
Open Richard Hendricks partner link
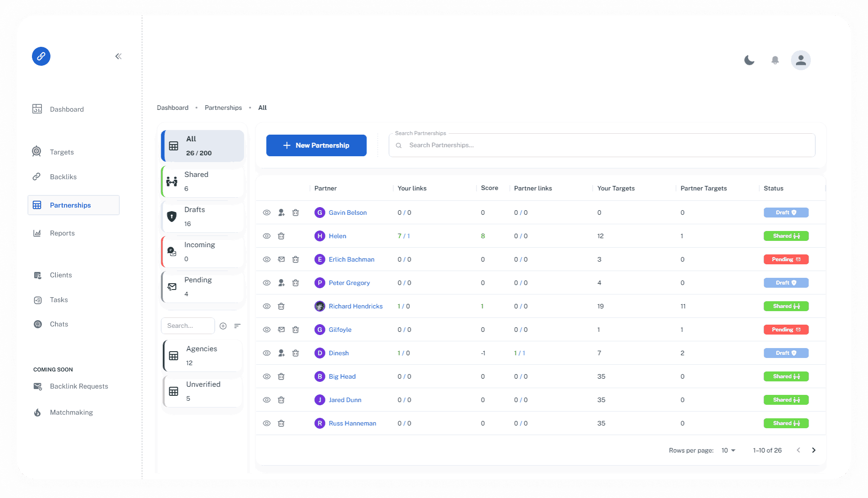click(355, 306)
